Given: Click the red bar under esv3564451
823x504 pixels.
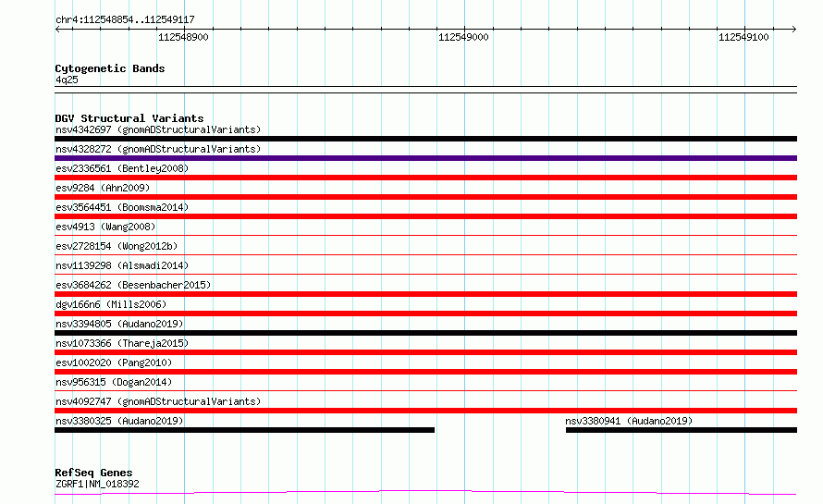Looking at the screenshot, I should click(x=425, y=216).
